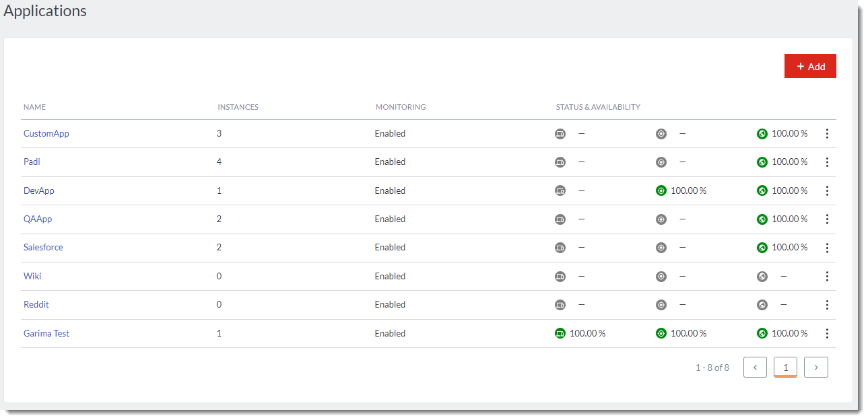Screen dimensions: 868x420
Task: Open the Garima Test application
Action: 46,333
